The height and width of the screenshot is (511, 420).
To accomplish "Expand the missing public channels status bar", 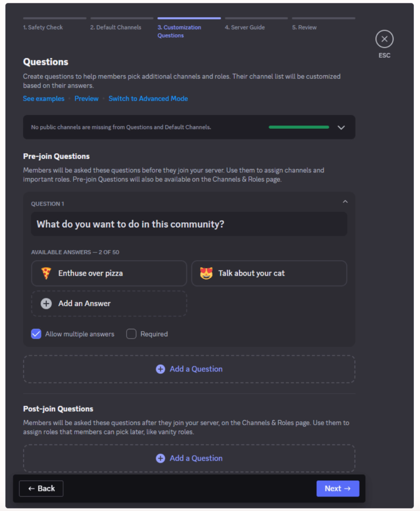I will (341, 127).
